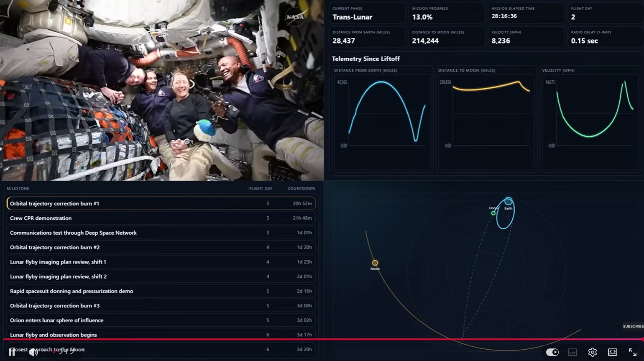The height and width of the screenshot is (361, 644).
Task: Click the Velocity telemetry chart
Action: [x=590, y=119]
